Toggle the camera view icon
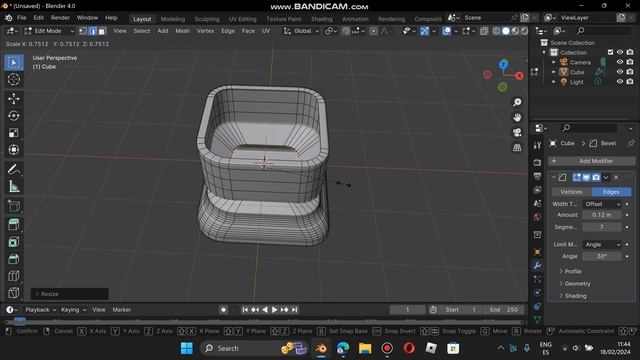The height and width of the screenshot is (360, 640). click(x=517, y=132)
